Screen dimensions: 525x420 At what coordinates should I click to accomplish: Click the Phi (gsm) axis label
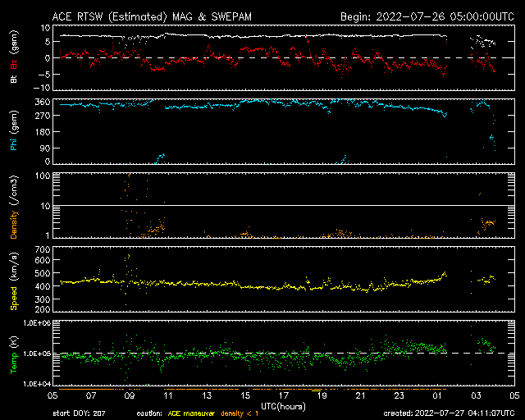click(x=14, y=133)
